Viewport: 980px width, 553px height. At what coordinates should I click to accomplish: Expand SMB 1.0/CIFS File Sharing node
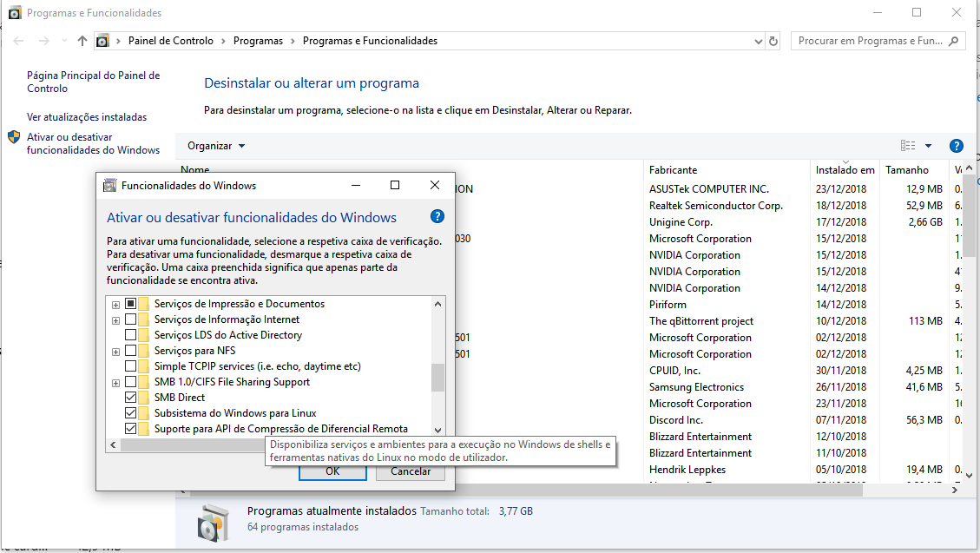tap(115, 383)
